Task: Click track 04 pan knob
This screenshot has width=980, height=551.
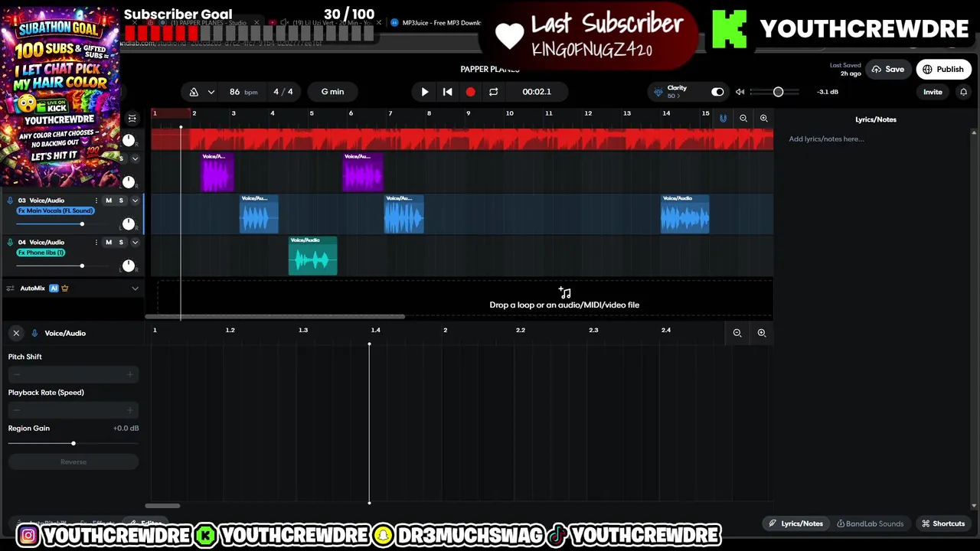Action: pyautogui.click(x=129, y=266)
